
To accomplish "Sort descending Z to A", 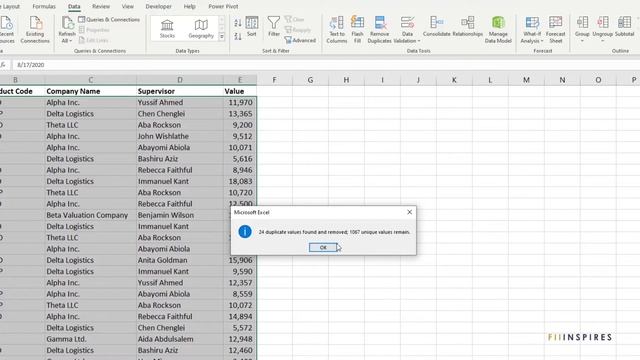I will pos(238,36).
